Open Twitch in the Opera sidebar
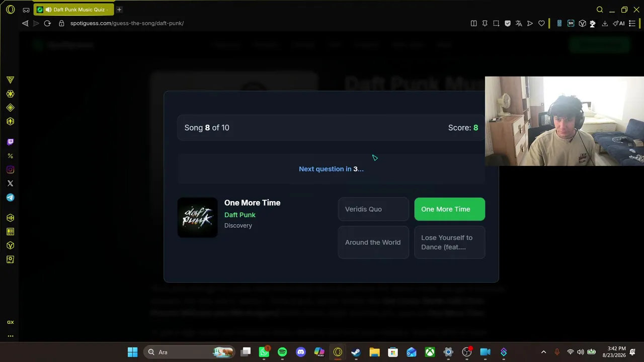 [x=10, y=142]
